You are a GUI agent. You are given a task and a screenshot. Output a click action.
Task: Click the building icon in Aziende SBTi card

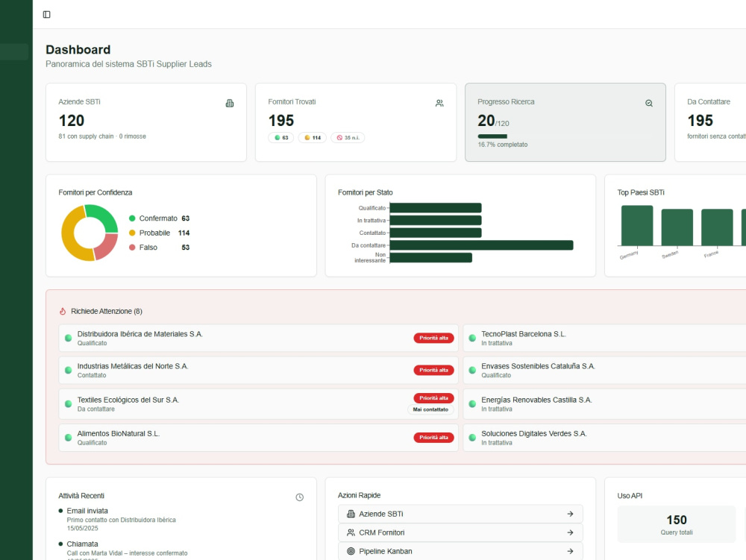[230, 103]
